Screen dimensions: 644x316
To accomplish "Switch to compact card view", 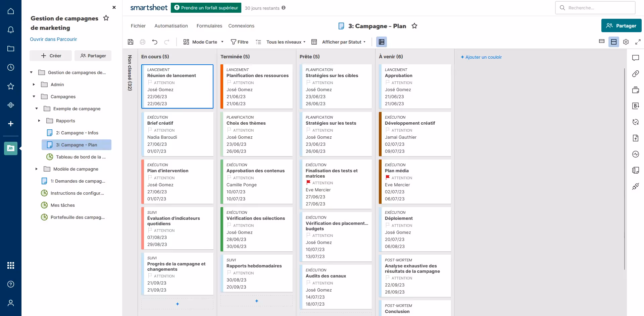I will click(601, 42).
